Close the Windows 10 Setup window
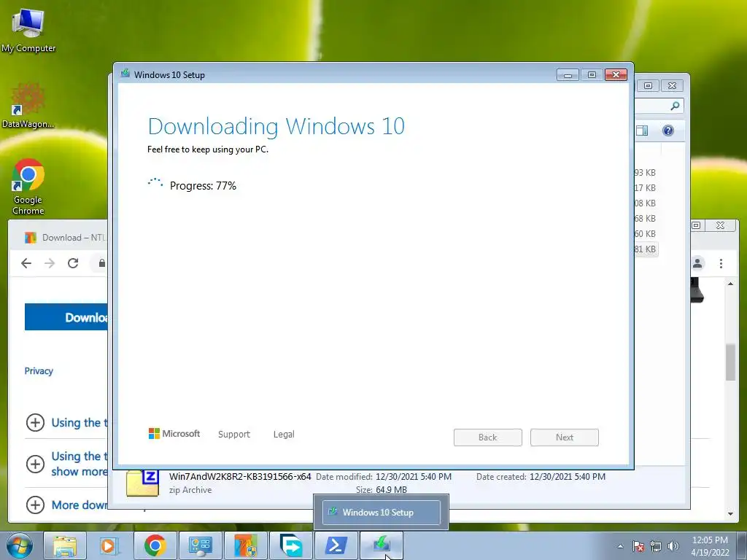This screenshot has width=747, height=560. coord(616,75)
